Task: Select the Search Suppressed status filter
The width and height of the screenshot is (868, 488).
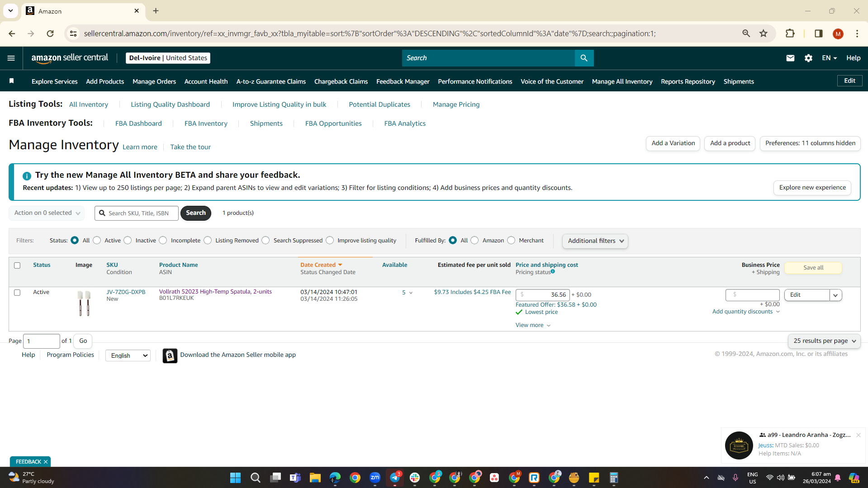Action: click(x=266, y=240)
